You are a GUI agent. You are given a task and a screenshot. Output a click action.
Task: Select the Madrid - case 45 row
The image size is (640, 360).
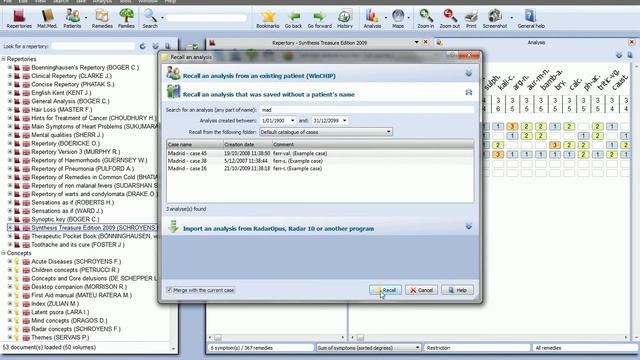320,153
